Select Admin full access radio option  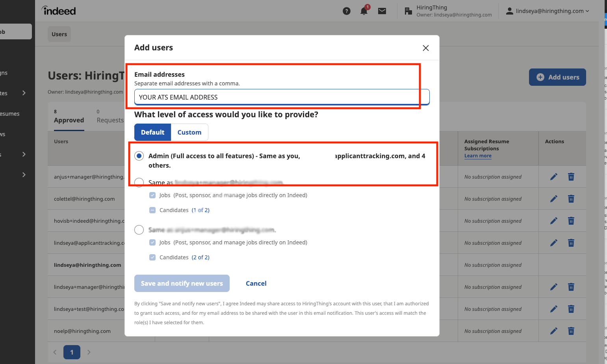pos(139,156)
